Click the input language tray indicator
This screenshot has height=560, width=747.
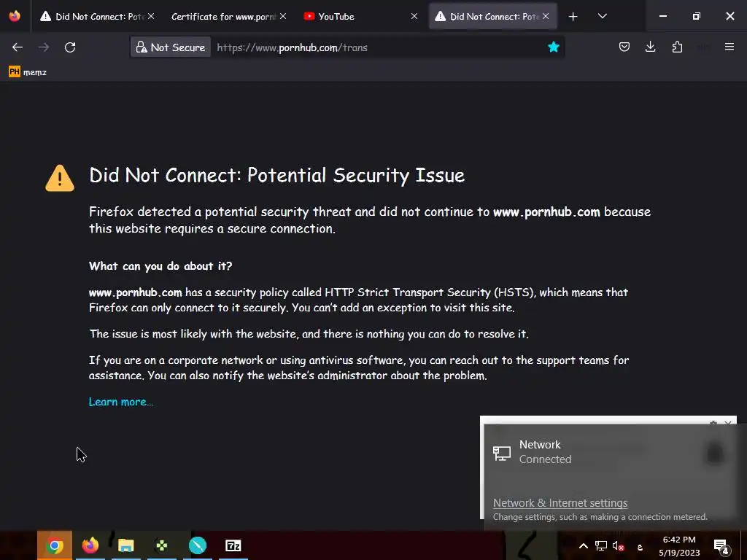[640, 547]
